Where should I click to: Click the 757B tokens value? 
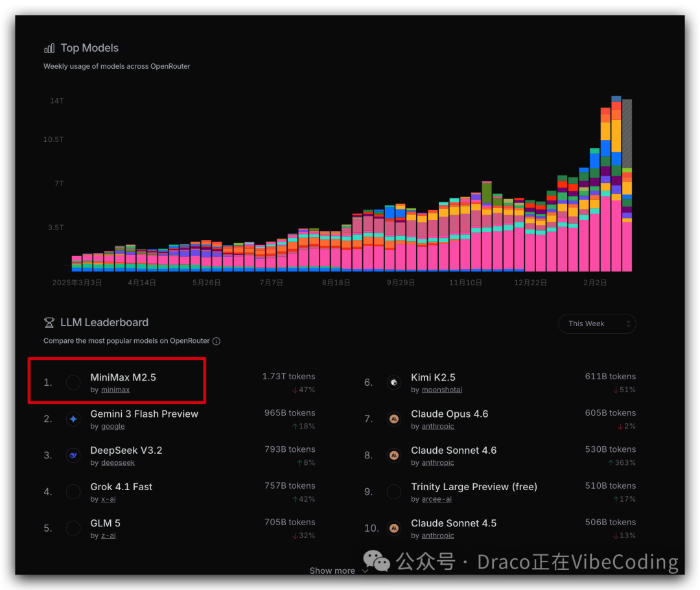290,486
